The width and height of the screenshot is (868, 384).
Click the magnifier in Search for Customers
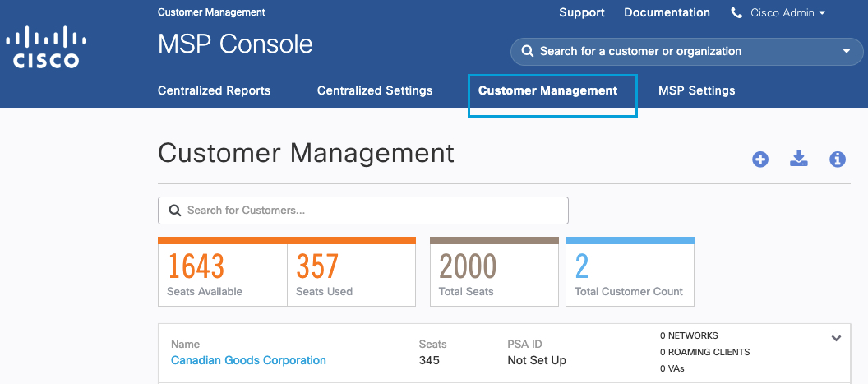coord(174,211)
